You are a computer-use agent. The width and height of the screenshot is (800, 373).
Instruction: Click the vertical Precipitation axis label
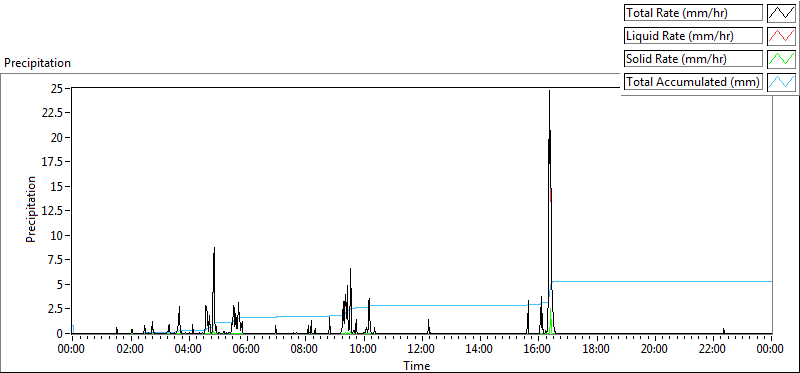pos(31,210)
